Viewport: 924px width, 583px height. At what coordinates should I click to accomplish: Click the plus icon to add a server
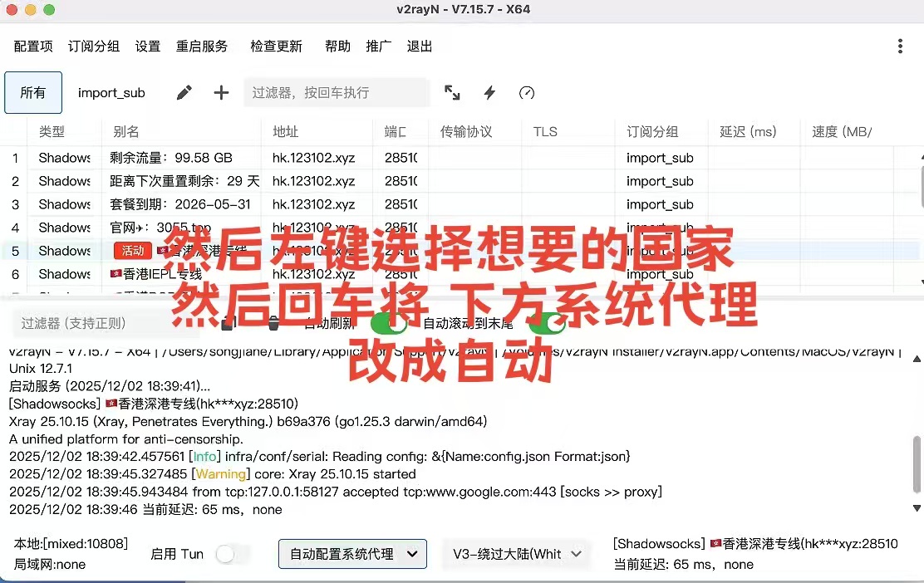pyautogui.click(x=220, y=93)
